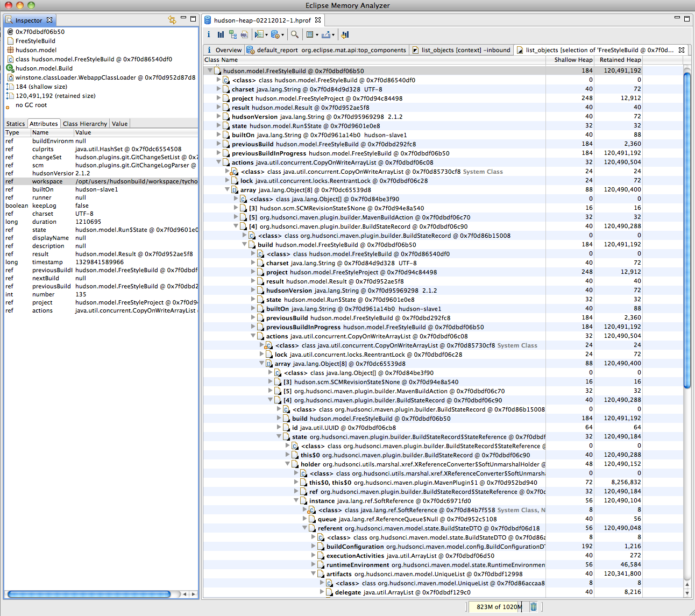Open the default_report top_components tab
Viewport: 695px width, 616px height.
tap(327, 50)
